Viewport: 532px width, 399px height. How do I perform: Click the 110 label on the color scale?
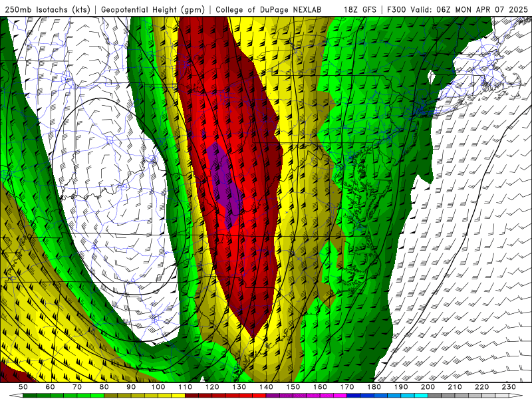point(186,387)
